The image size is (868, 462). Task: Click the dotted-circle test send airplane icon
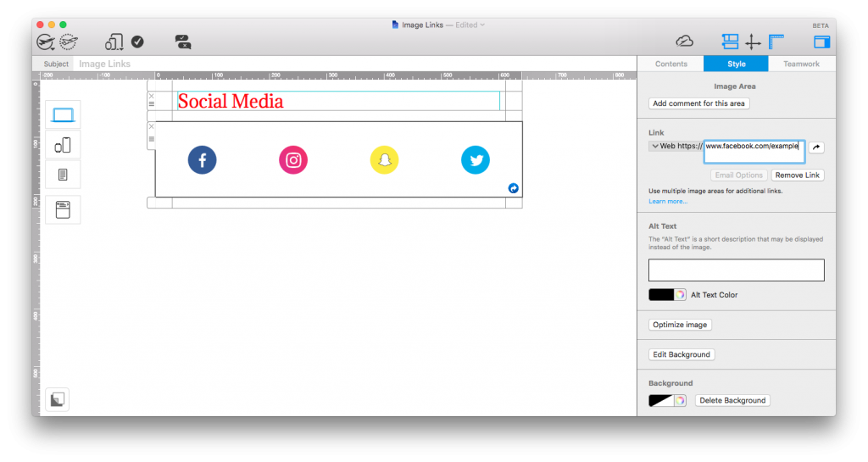pyautogui.click(x=69, y=42)
